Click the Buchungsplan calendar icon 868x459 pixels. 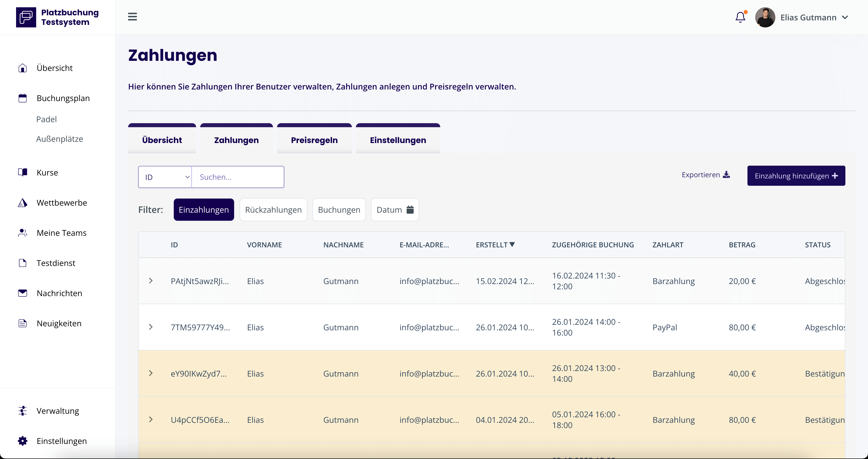click(23, 98)
